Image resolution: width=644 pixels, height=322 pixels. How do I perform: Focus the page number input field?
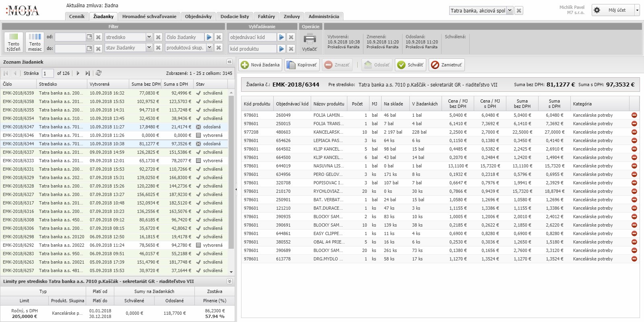click(48, 73)
